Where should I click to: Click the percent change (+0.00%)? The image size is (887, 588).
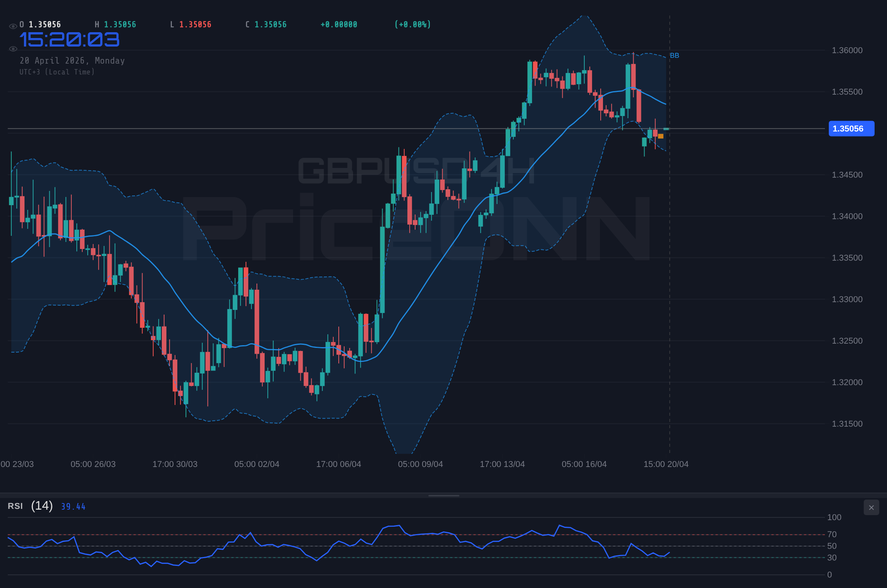click(412, 24)
